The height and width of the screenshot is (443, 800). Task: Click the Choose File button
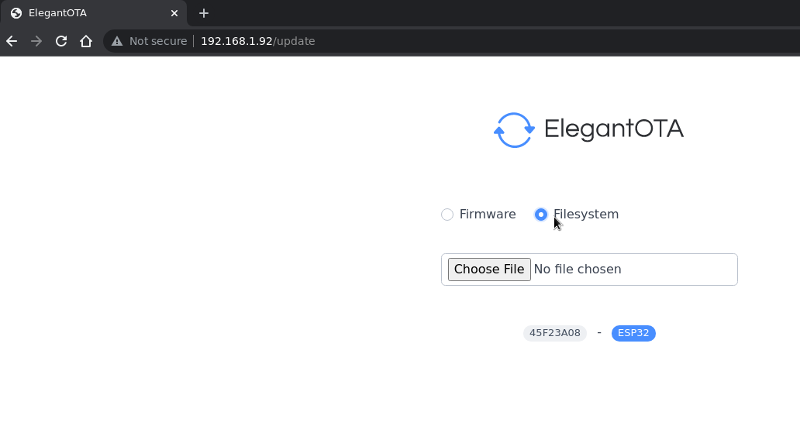click(x=489, y=269)
